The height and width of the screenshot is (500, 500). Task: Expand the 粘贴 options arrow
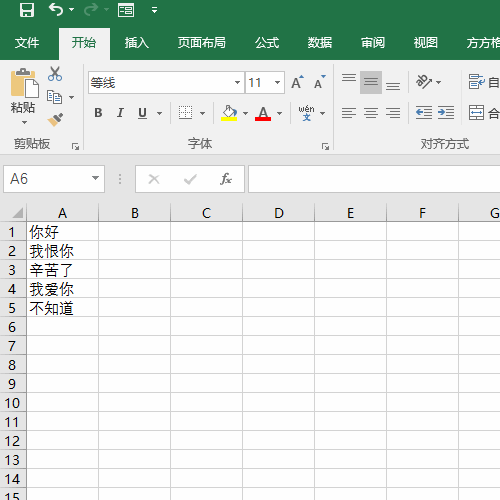click(x=24, y=122)
